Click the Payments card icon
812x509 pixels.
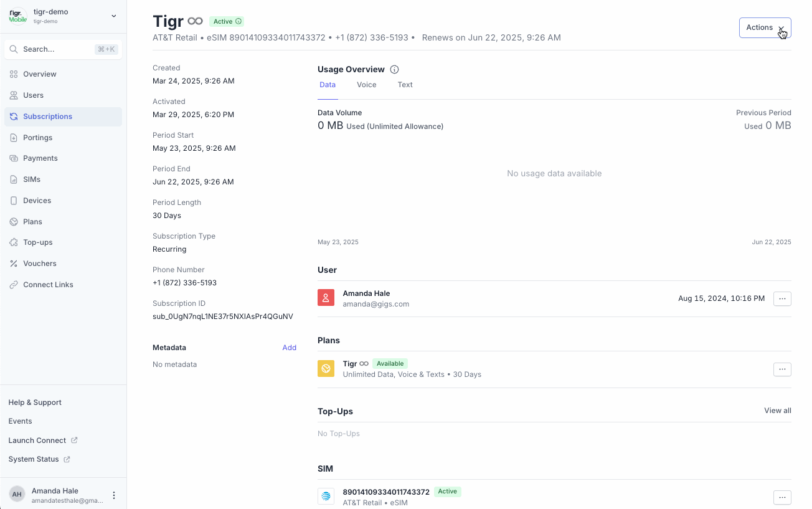click(x=14, y=158)
